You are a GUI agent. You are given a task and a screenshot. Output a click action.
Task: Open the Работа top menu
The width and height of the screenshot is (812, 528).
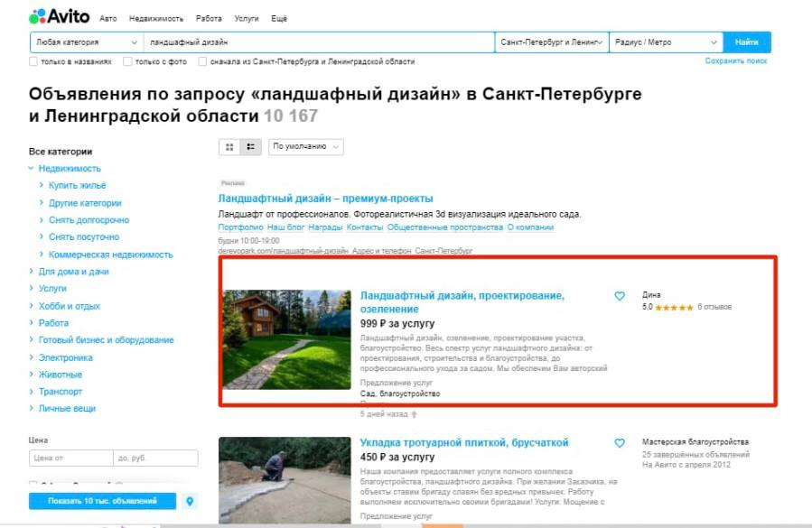(x=209, y=19)
